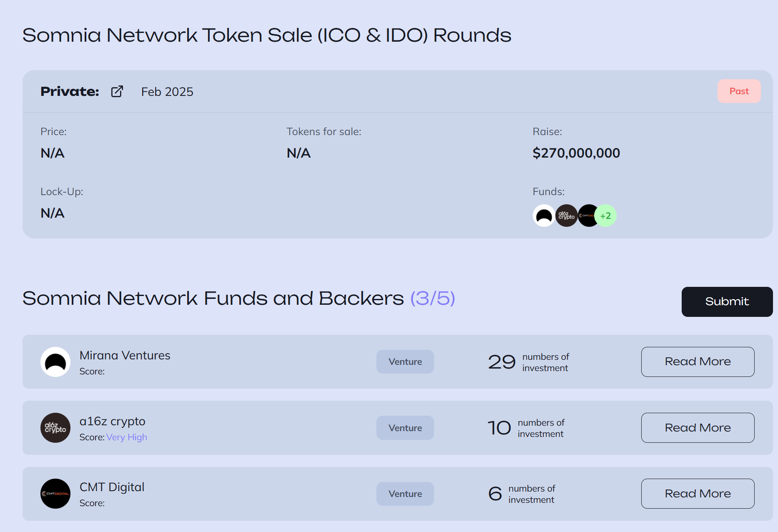Click the Venture tag for CMT Digital
778x532 pixels.
405,494
